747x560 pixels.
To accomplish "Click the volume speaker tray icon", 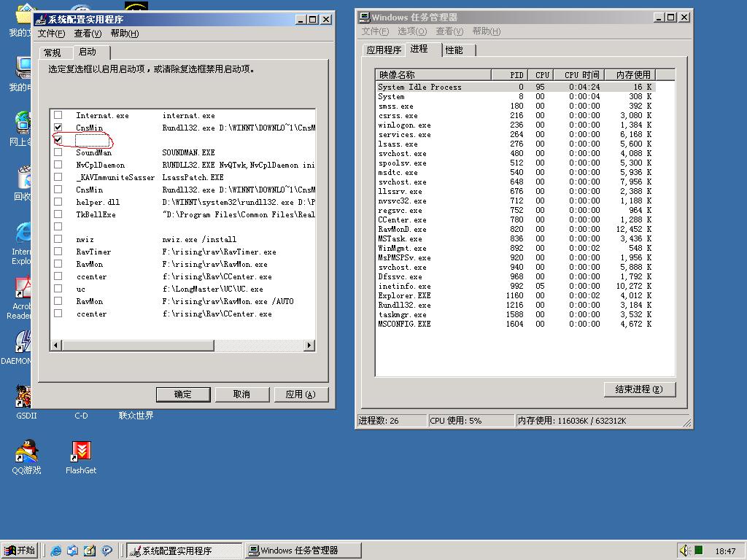I will tap(684, 551).
